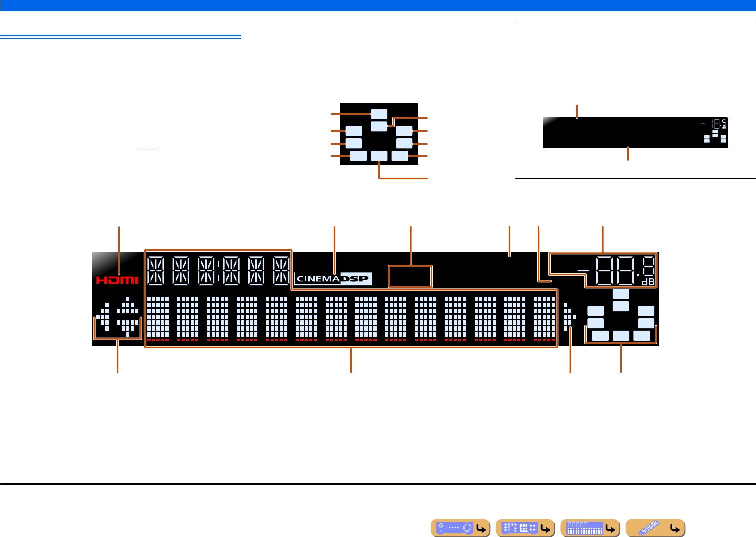Click the underlined blue link beside speaker diagram

point(148,148)
